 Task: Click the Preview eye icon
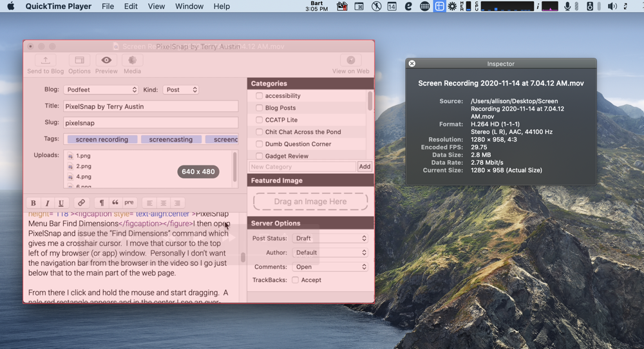106,61
